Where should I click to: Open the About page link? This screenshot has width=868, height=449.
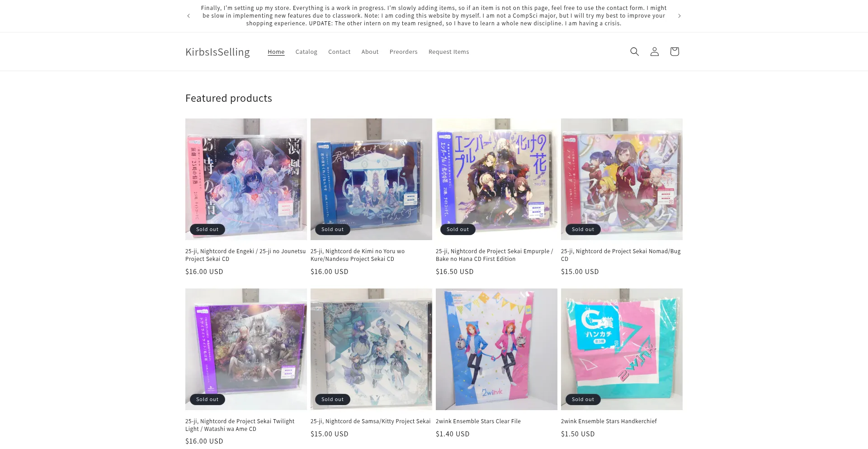pos(370,52)
